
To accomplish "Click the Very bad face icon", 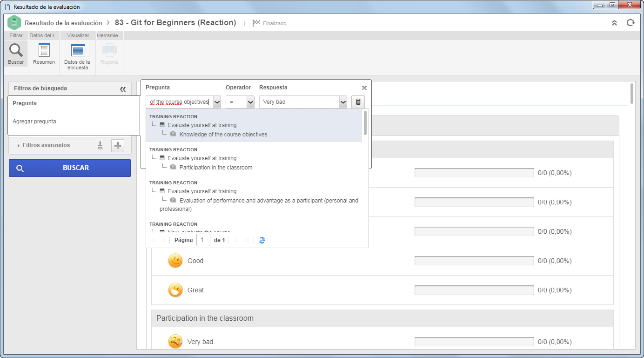I will [x=175, y=342].
